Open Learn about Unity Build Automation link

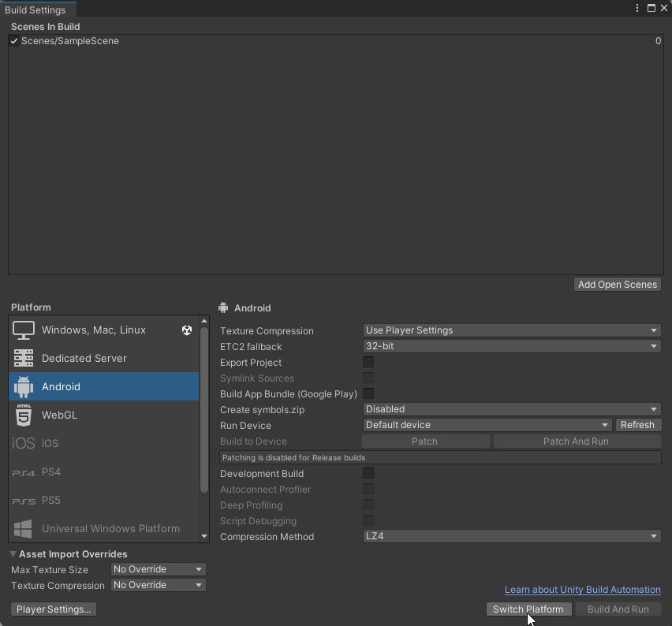[582, 590]
